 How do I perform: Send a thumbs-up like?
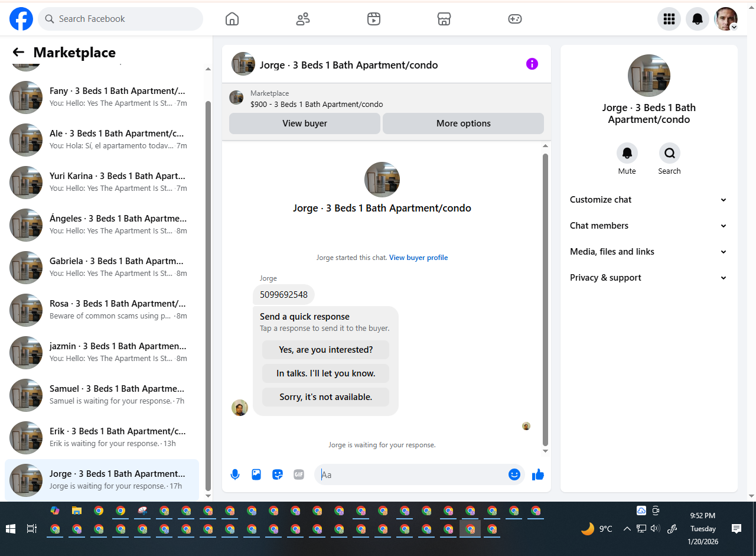(x=537, y=474)
